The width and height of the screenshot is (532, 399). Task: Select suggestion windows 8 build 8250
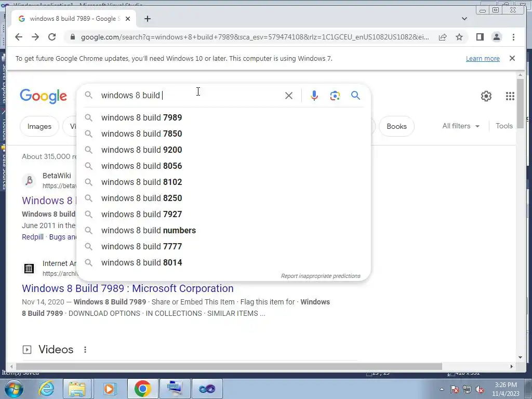tap(224, 198)
